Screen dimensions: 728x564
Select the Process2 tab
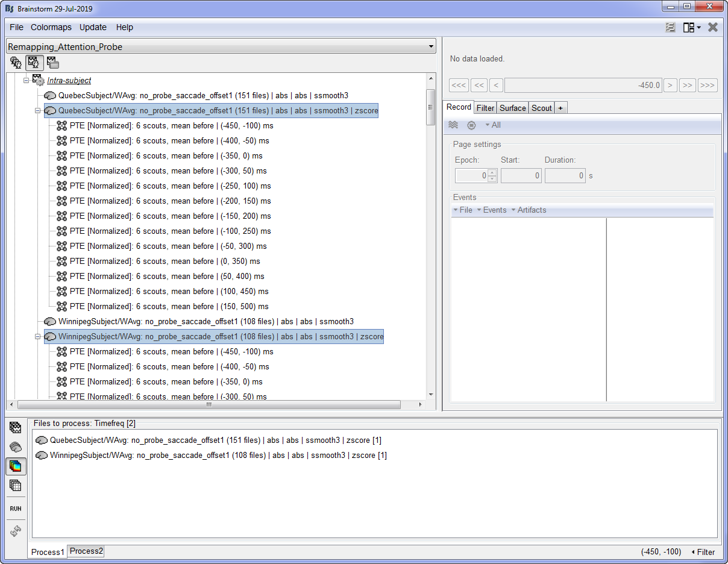click(86, 551)
